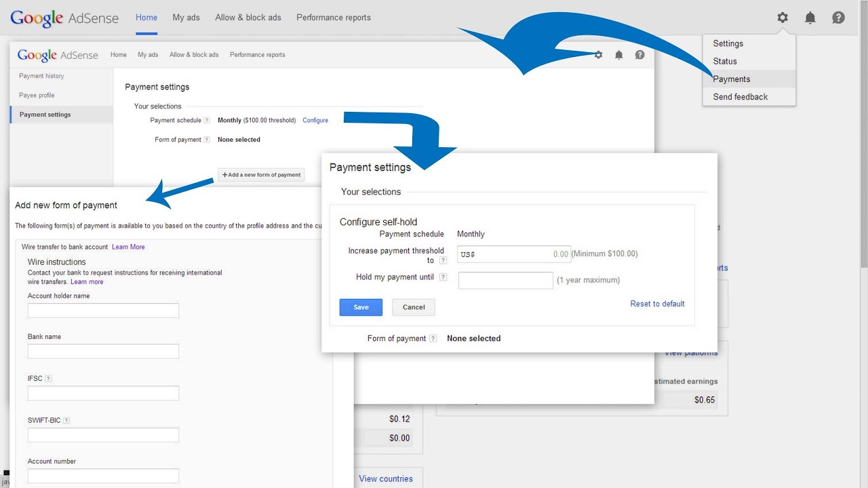Click the Bank name input field
The image size is (868, 488).
(103, 351)
